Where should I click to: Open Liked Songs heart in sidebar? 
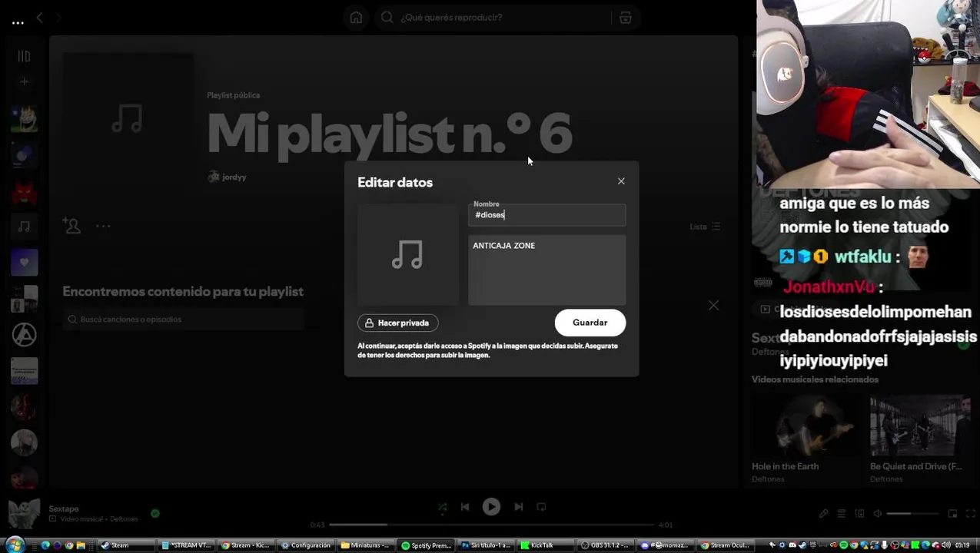click(x=24, y=263)
